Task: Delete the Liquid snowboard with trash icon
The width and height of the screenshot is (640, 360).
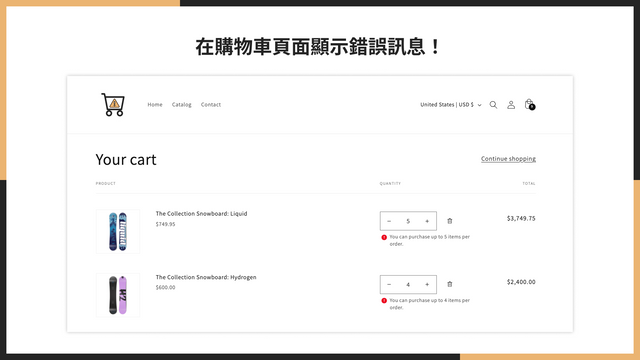Action: (x=449, y=221)
